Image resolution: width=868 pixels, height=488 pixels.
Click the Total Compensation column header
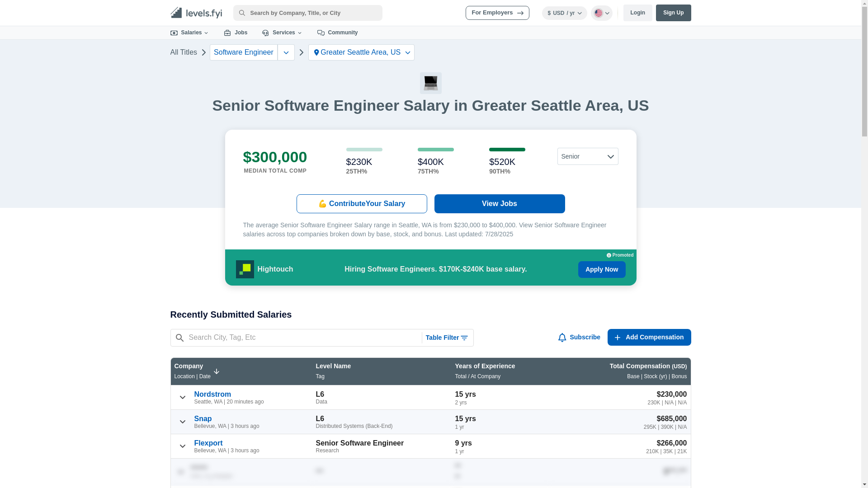648,366
